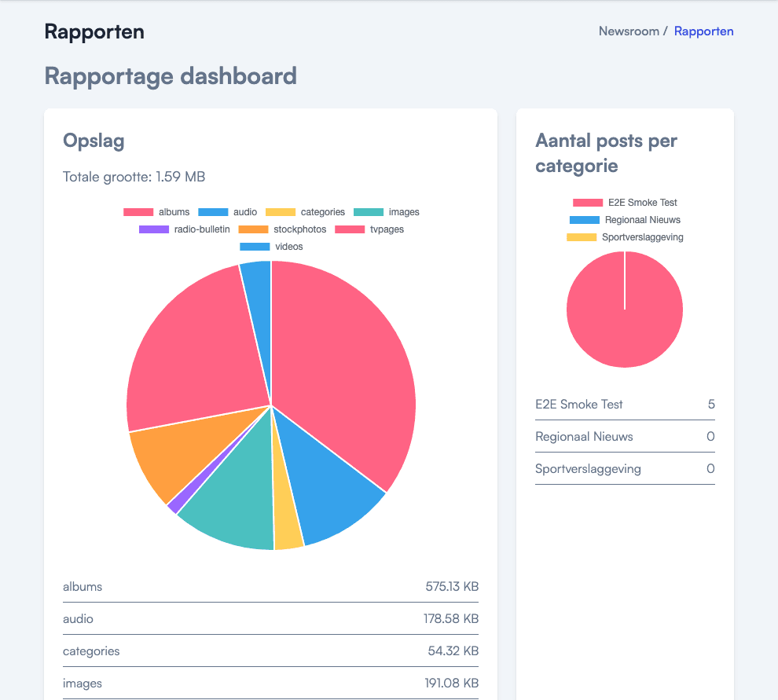Screen dimensions: 778x700
Task: Toggle the radio-bulletin legend swatch
Action: click(x=154, y=229)
